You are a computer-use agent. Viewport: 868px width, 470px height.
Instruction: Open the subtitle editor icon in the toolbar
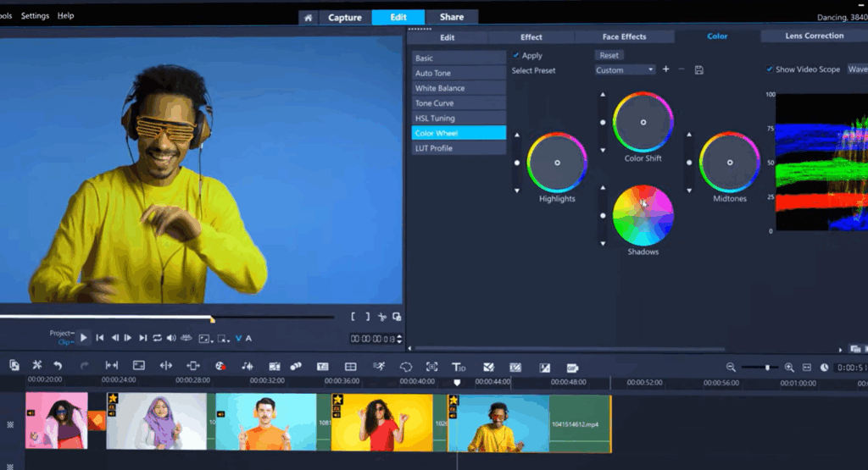(x=323, y=367)
